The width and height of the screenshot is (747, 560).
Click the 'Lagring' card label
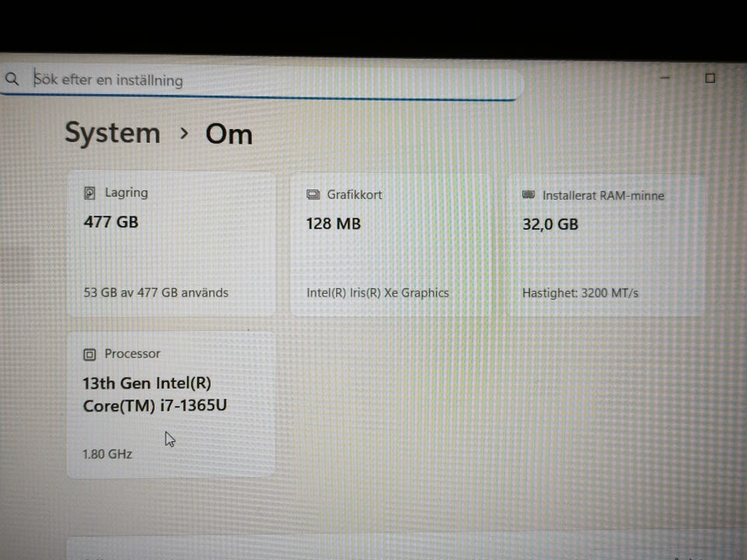tap(126, 192)
